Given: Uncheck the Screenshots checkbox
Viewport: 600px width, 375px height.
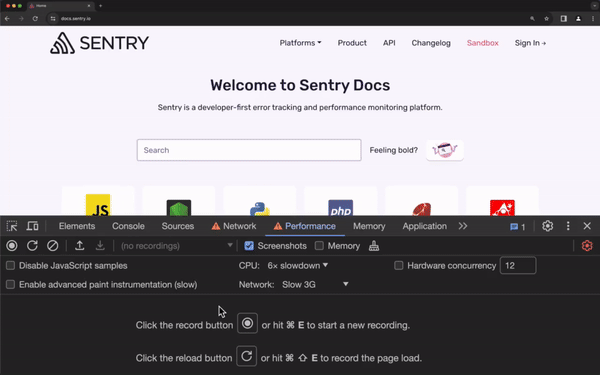Looking at the screenshot, I should [249, 246].
